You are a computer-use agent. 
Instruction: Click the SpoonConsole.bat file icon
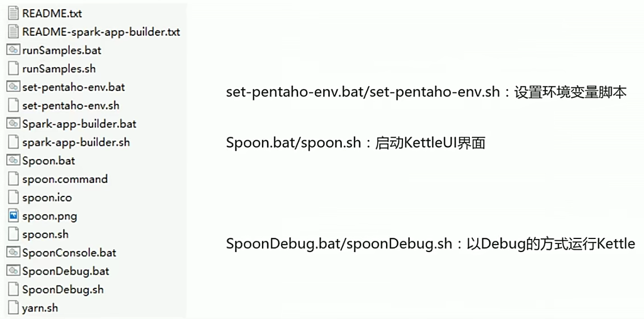point(14,252)
